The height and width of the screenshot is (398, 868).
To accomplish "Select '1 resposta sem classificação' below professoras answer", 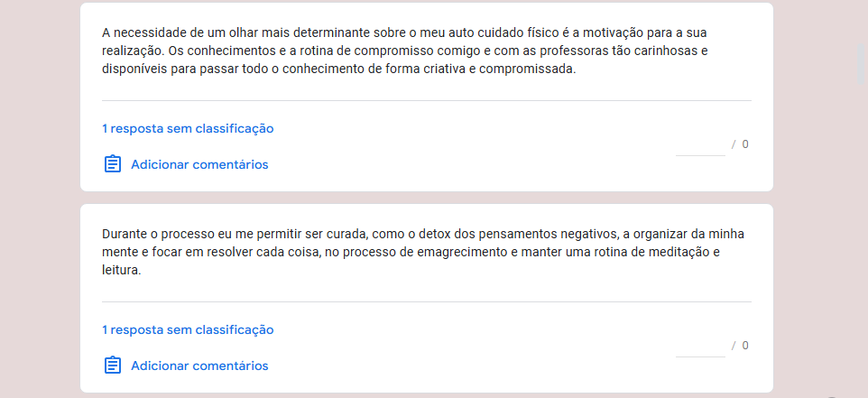I will tap(188, 128).
